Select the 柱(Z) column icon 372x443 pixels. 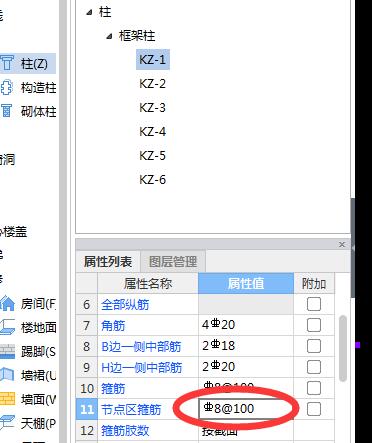coord(7,63)
